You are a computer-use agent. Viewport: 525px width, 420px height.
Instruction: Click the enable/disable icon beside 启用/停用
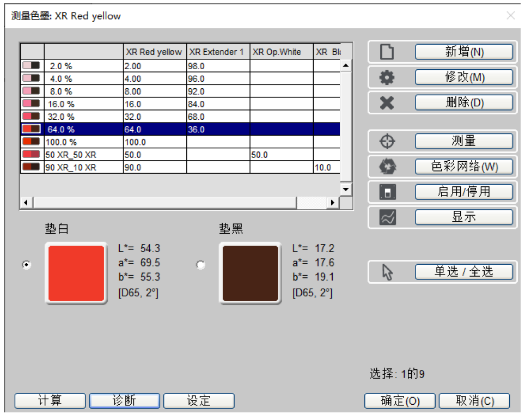(x=387, y=192)
